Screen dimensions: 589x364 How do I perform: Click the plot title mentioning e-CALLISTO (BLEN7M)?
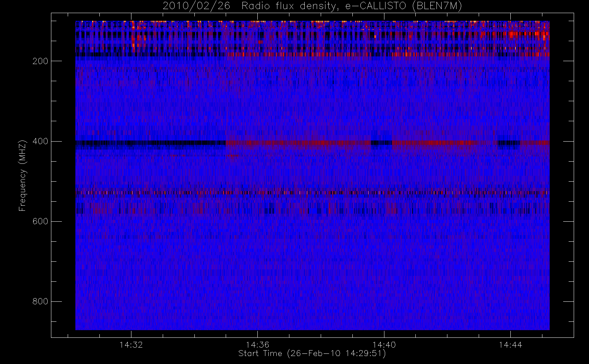point(312,6)
